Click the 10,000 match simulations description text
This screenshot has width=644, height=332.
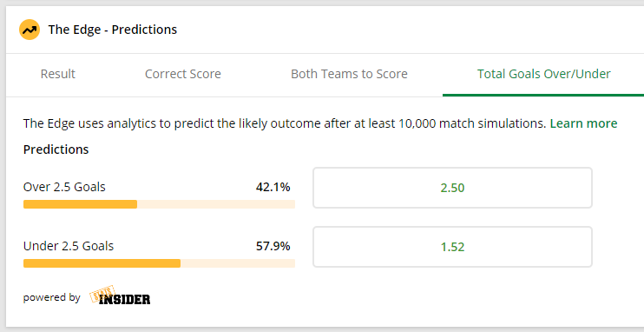point(284,123)
